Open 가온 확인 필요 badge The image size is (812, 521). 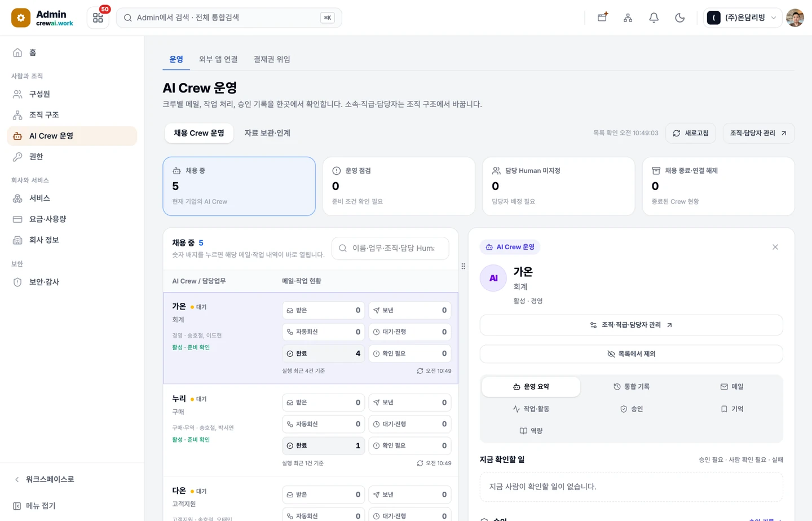[x=410, y=354]
